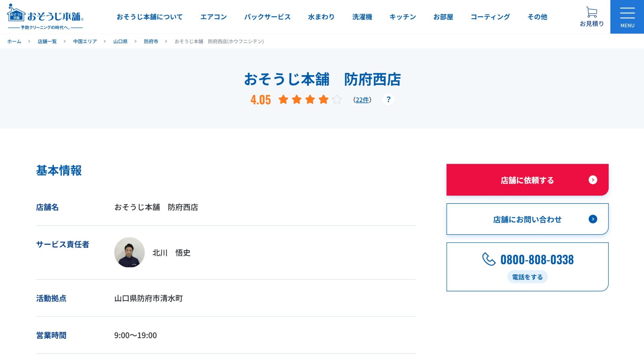Open the 洗濯機 menu item
Viewport: 644px width, 356px height.
pyautogui.click(x=362, y=17)
